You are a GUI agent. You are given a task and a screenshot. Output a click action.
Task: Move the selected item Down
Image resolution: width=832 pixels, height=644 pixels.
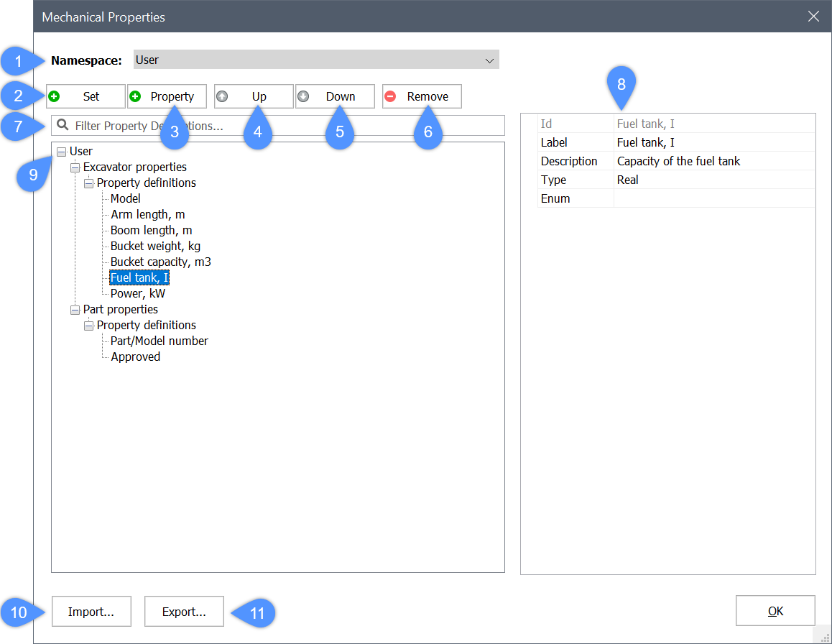pos(335,96)
